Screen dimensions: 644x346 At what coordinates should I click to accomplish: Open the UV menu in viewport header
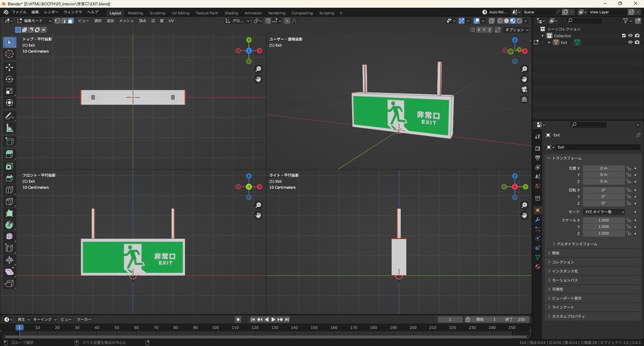pyautogui.click(x=171, y=21)
